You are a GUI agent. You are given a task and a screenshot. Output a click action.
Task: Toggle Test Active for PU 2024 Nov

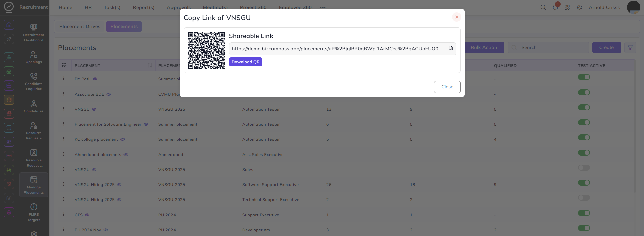pos(584,228)
